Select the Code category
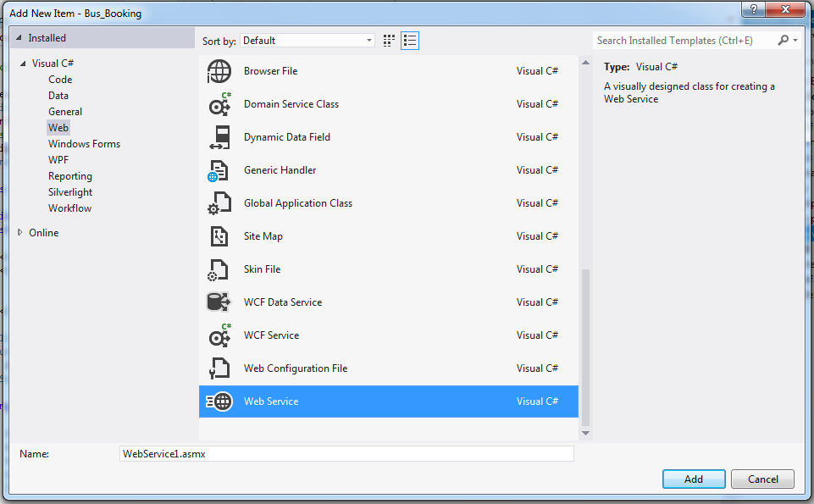The height and width of the screenshot is (504, 814). 60,80
